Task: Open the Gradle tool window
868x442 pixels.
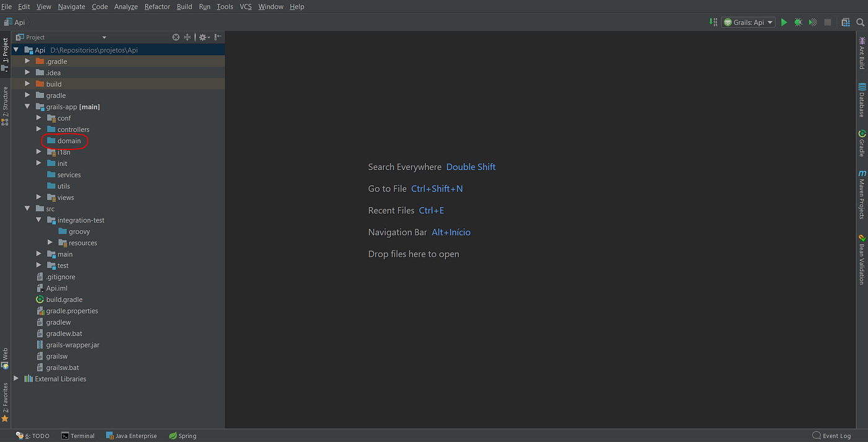Action: pos(862,143)
